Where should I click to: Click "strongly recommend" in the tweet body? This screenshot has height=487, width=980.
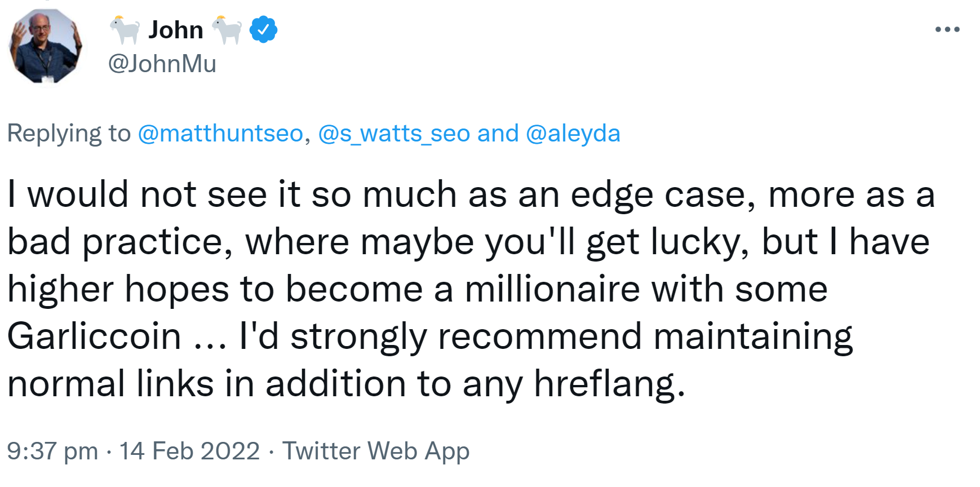(x=466, y=337)
